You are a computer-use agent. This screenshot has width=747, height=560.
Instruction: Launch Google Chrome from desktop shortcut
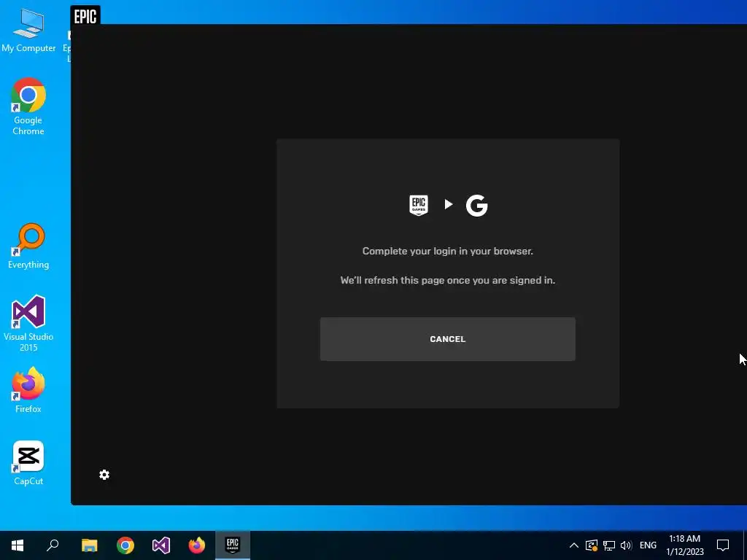(28, 106)
